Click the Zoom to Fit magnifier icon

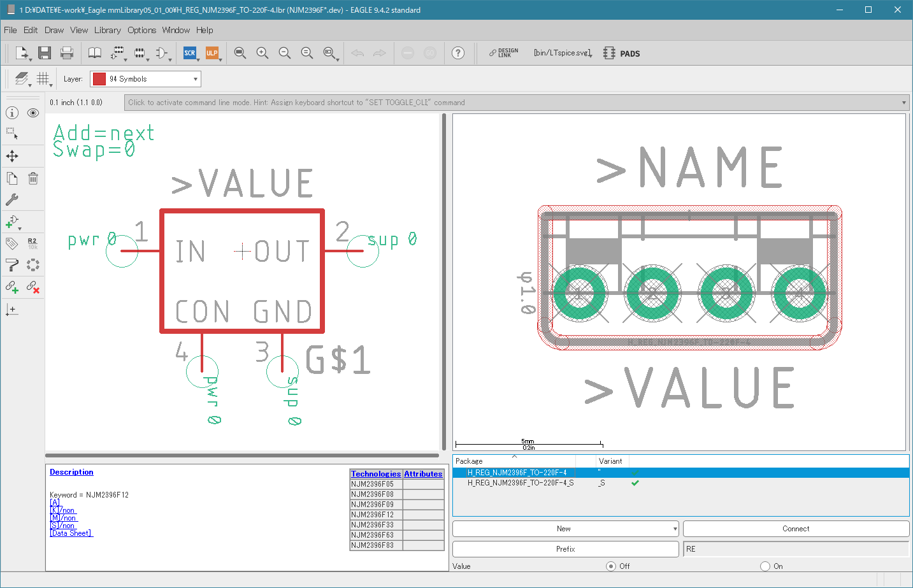[240, 53]
